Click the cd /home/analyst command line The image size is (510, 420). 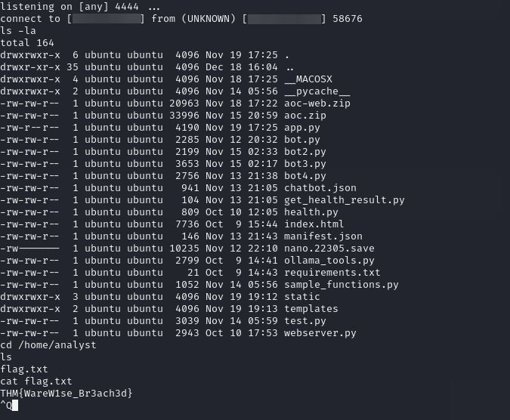[48, 345]
